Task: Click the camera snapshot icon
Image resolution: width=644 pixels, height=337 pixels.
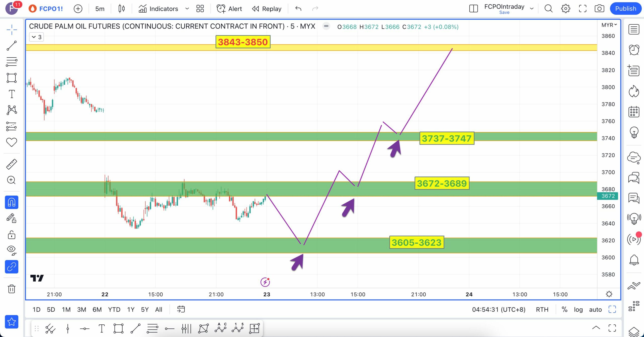Action: tap(599, 9)
